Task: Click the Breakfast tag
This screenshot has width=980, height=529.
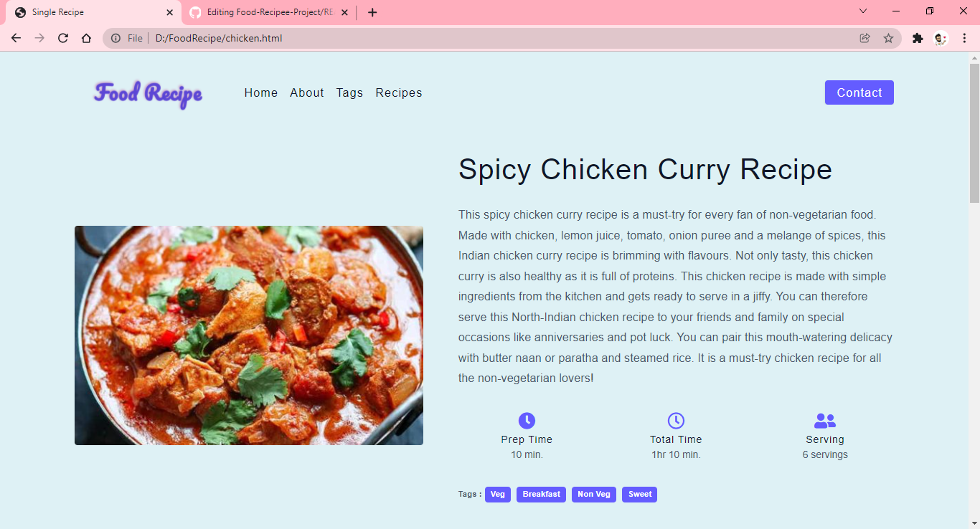Action: (541, 494)
